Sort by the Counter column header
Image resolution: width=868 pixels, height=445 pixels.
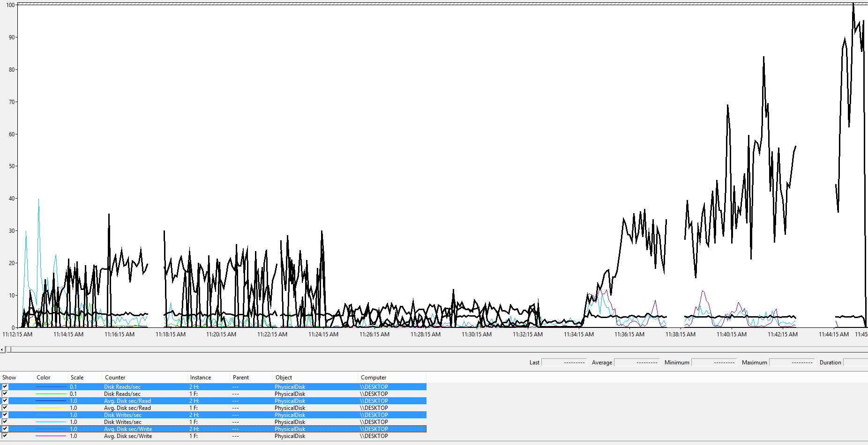[115, 378]
